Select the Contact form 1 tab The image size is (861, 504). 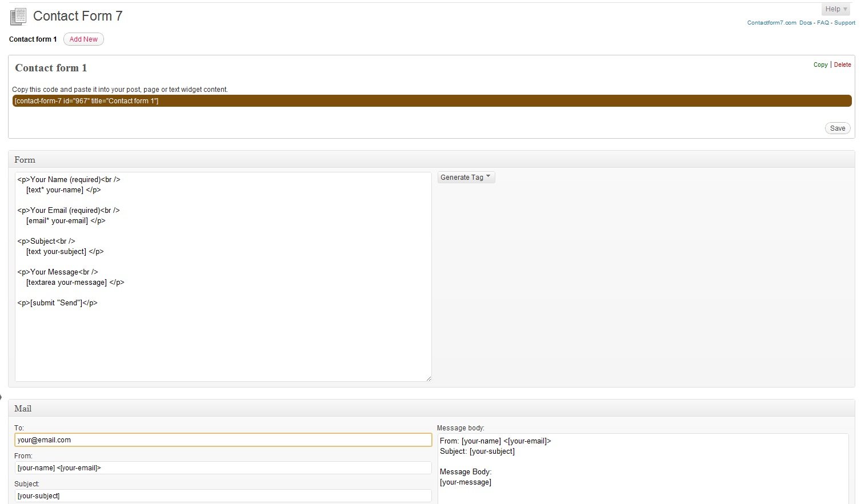(33, 39)
